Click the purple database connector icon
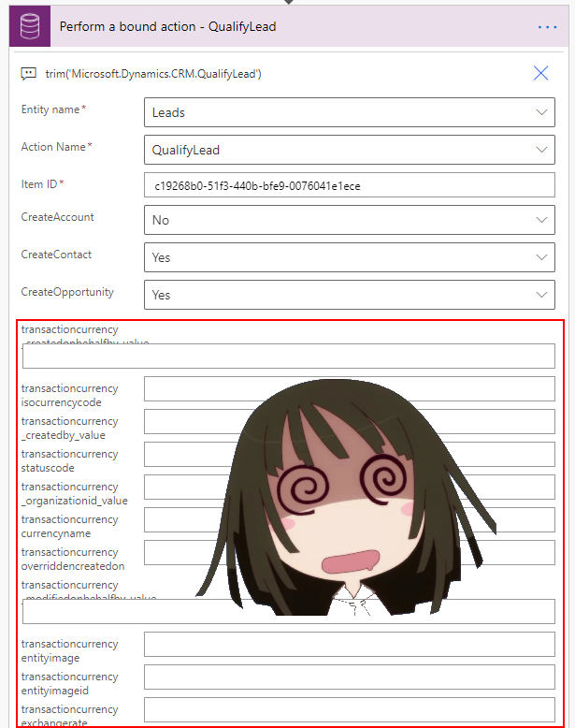This screenshot has height=728, width=575. point(30,26)
